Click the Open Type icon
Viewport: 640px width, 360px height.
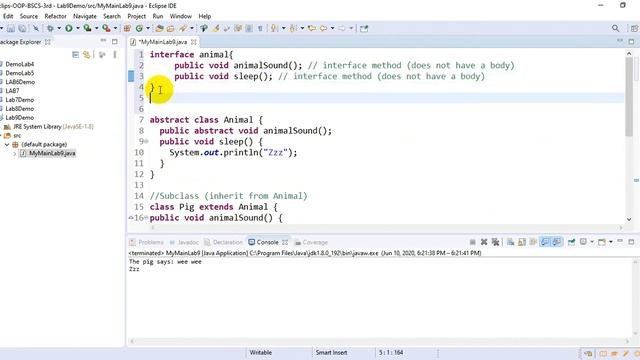pos(159,28)
